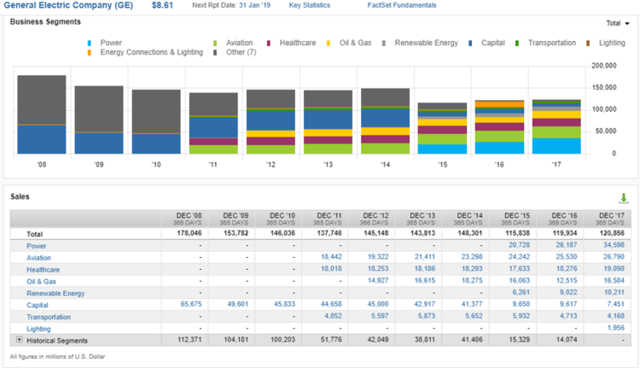Click the General Electric Company (GE) title
The image size is (640, 368).
tap(68, 5)
